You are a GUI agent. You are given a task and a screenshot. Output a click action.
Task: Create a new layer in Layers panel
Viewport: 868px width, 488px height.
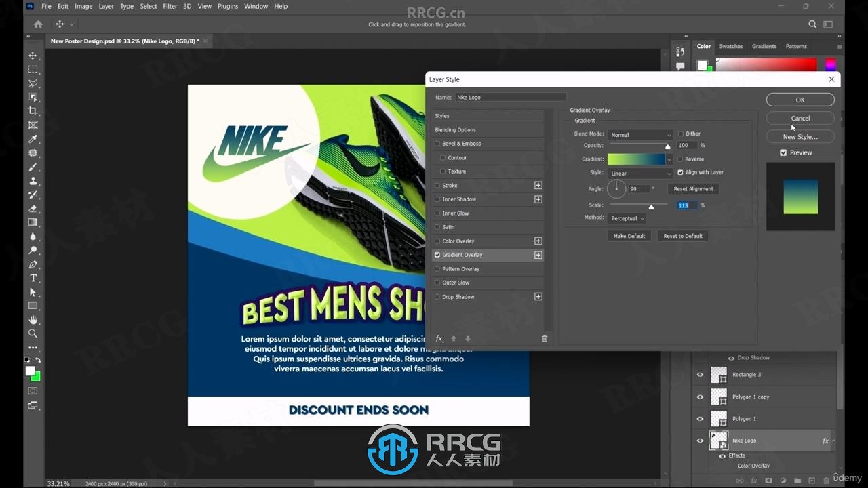pyautogui.click(x=812, y=481)
